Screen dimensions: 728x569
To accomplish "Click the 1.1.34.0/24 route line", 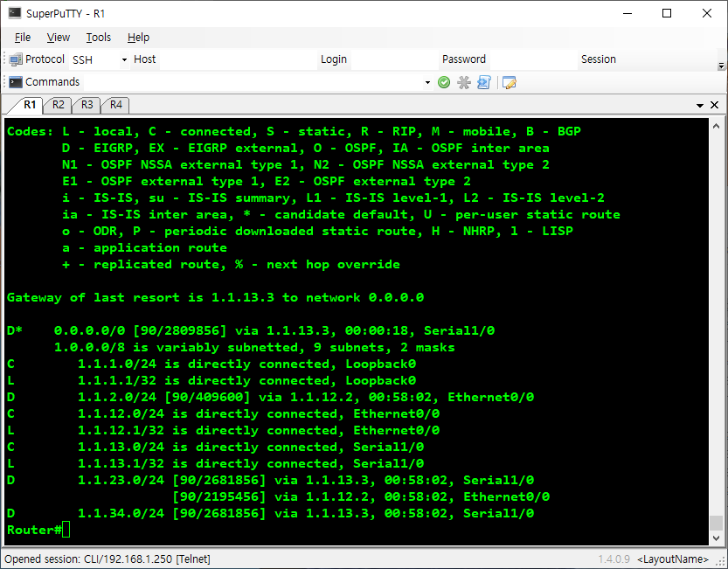I will (270, 513).
